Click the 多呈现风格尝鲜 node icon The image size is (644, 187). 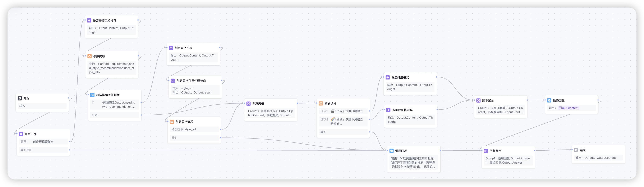pyautogui.click(x=388, y=110)
